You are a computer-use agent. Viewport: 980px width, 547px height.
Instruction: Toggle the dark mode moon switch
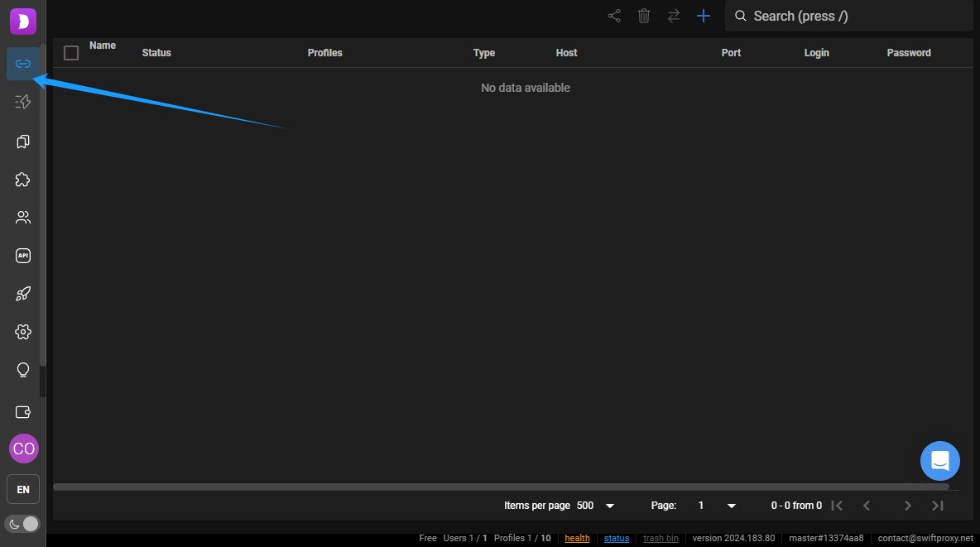click(x=22, y=524)
